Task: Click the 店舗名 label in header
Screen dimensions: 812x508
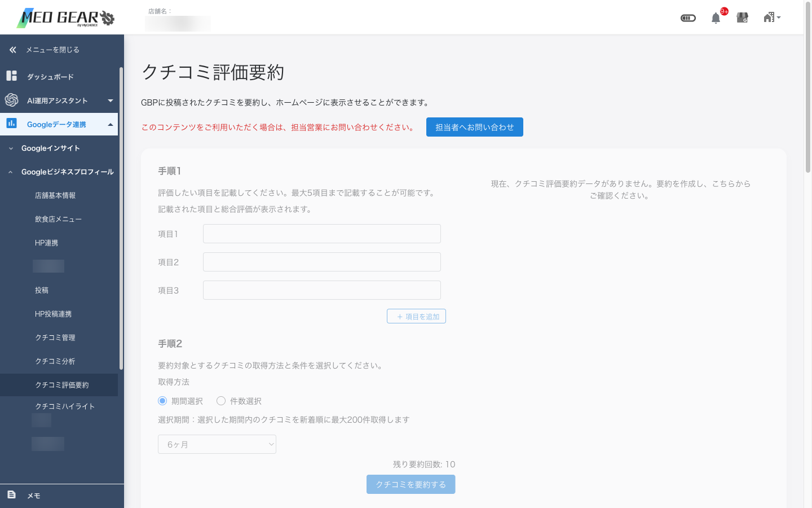Action: pos(160,11)
